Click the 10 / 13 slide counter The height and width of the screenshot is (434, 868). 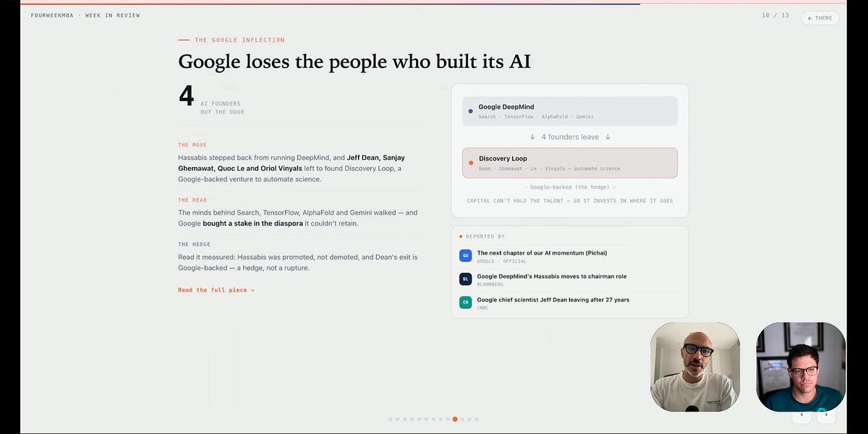775,15
